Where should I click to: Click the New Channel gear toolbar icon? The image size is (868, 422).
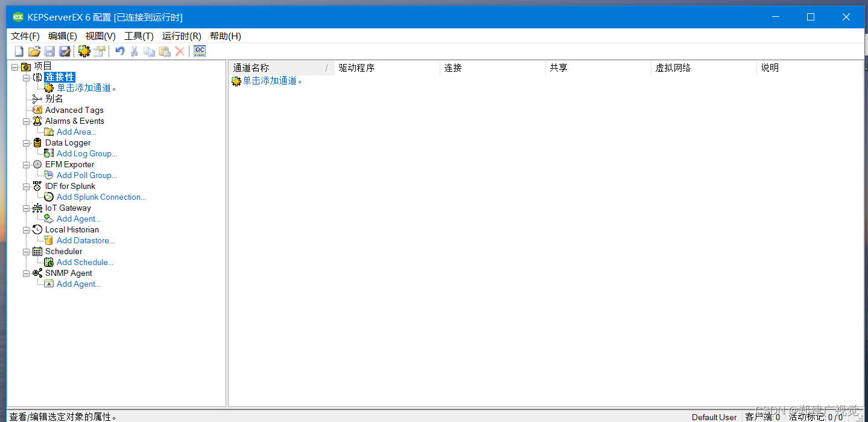point(84,51)
